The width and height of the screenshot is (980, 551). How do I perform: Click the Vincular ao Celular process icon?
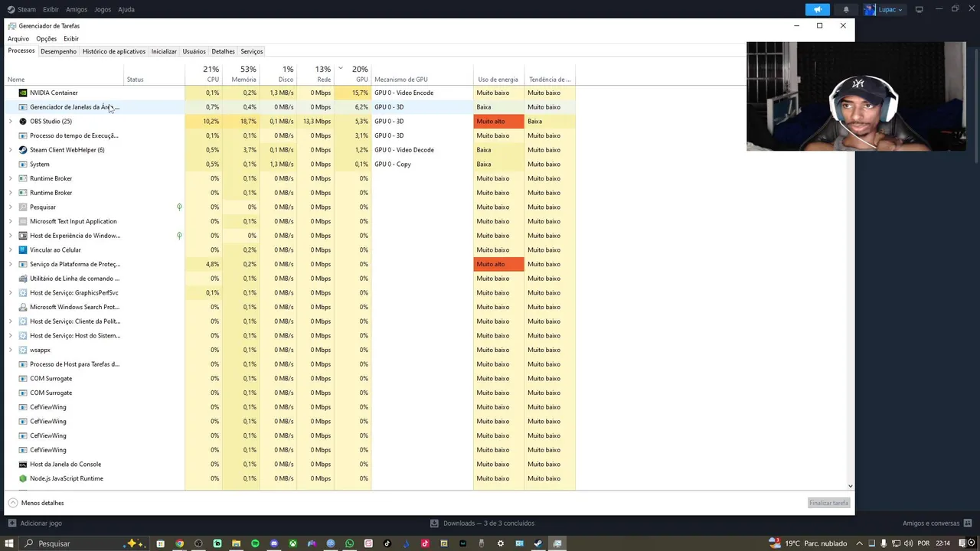tap(23, 249)
